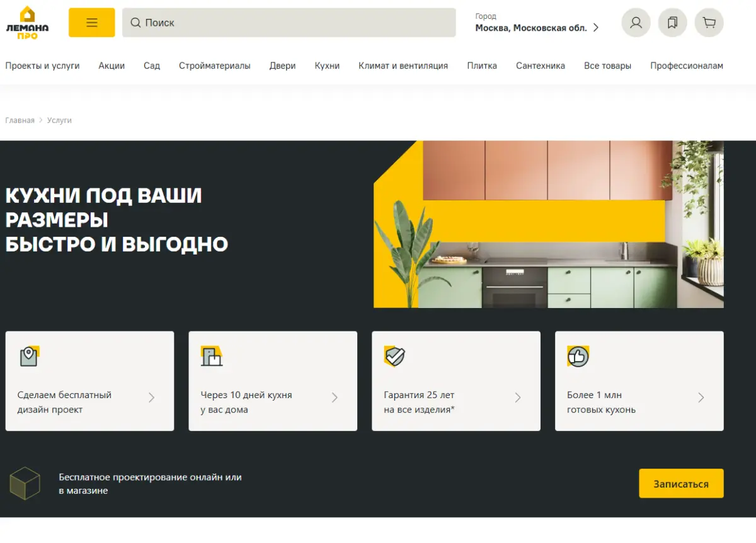756x543 pixels.
Task: Open the user profile icon
Action: [x=636, y=23]
